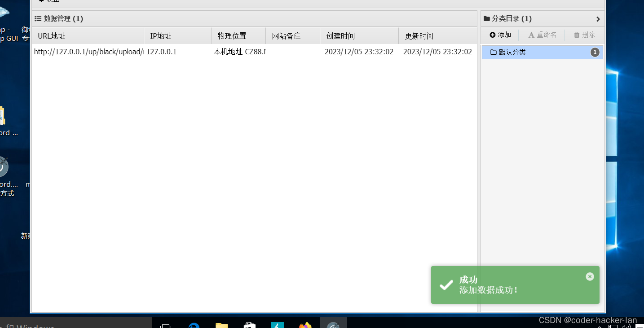
Task: Sort by the URL地址 column header
Action: pos(88,36)
